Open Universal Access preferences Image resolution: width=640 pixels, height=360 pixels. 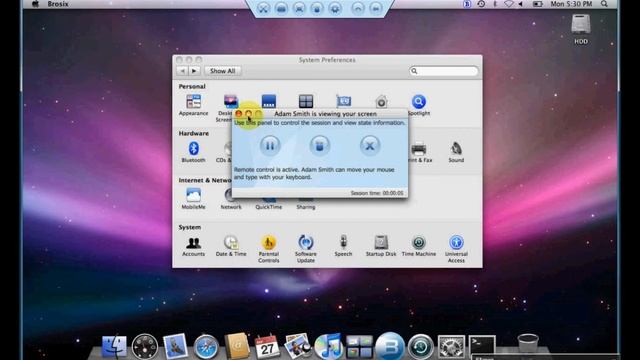pyautogui.click(x=456, y=249)
